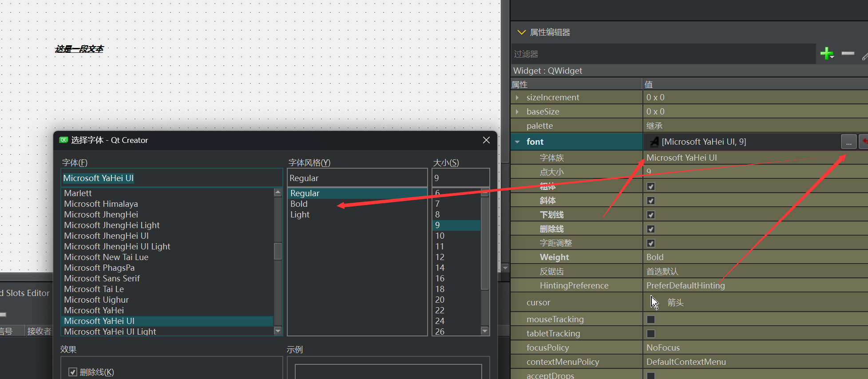868x379 pixels.
Task: Click size list scroll down arrow
Action: tap(485, 331)
